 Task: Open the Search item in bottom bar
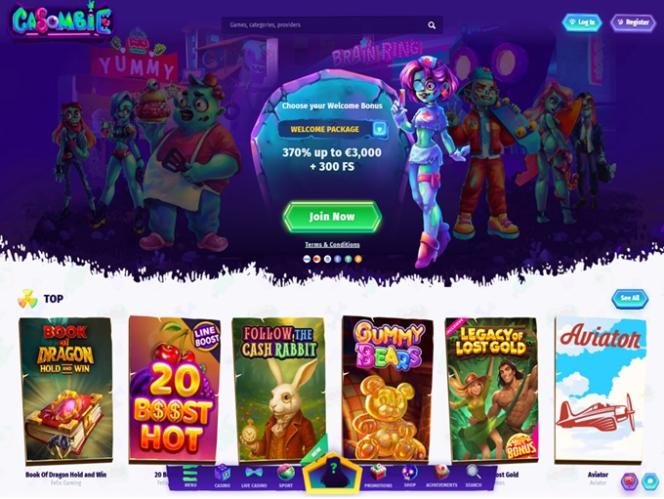coord(473,476)
